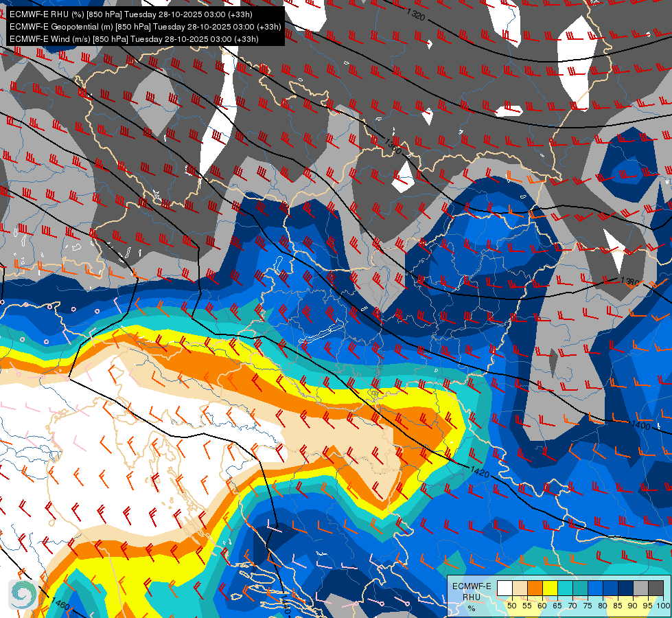Screen dimensions: 672x618
Task: Select the ECMWF-E Wind (m/s) header line
Action: coord(134,39)
